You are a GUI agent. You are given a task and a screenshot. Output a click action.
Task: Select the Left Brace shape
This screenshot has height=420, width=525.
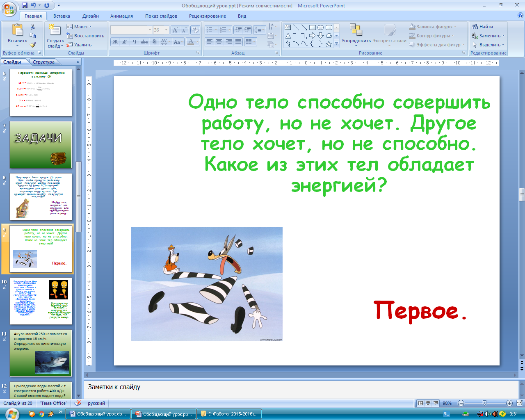point(313,44)
